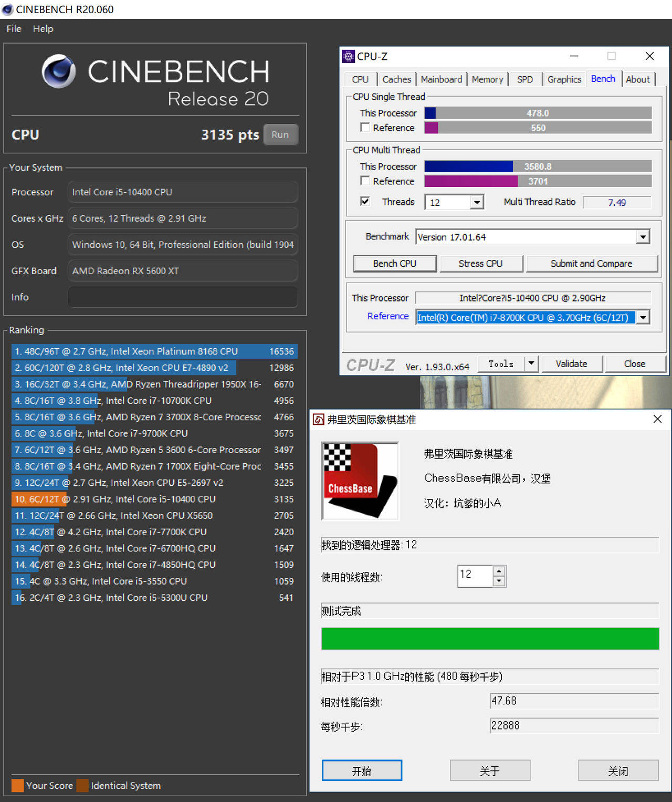Click the thread count input field showing 12
Image resolution: width=672 pixels, height=802 pixels.
476,576
